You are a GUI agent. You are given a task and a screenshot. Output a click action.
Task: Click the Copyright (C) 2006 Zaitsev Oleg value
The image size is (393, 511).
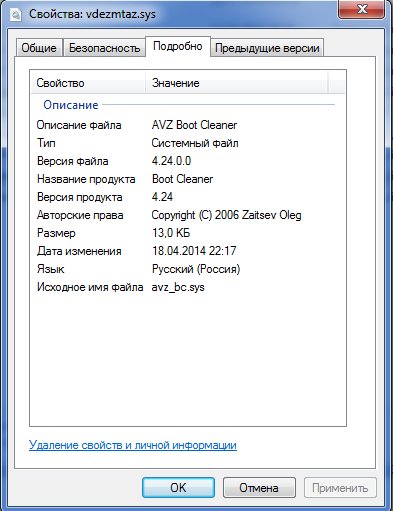pos(226,215)
